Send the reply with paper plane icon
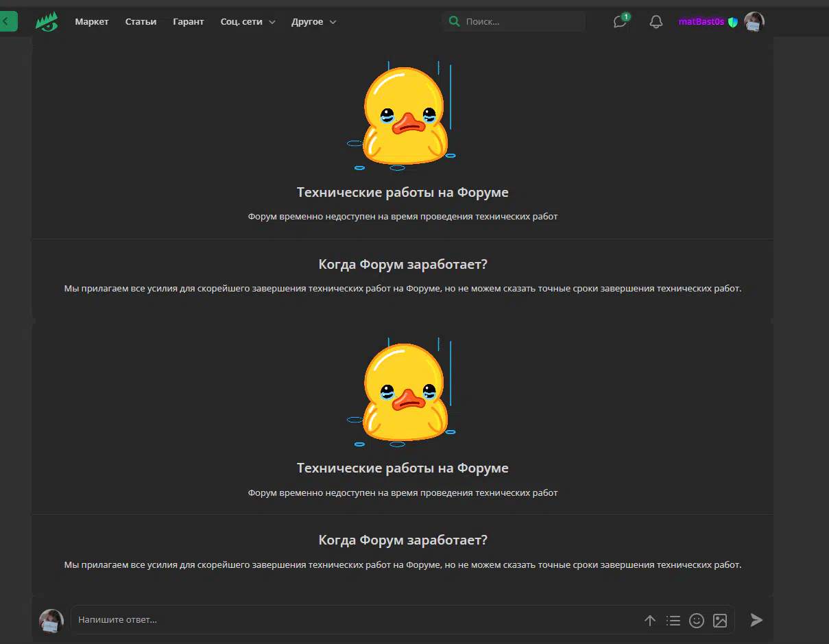829x644 pixels. pyautogui.click(x=756, y=620)
